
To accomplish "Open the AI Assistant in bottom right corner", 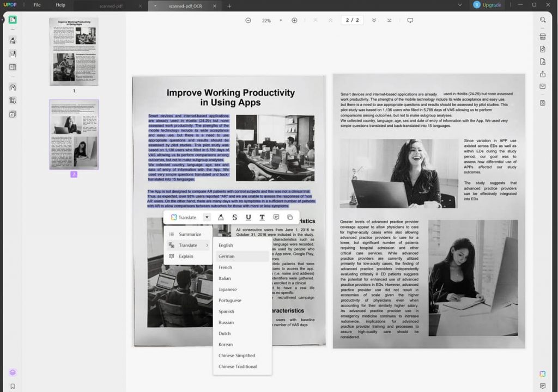I will pos(542,374).
